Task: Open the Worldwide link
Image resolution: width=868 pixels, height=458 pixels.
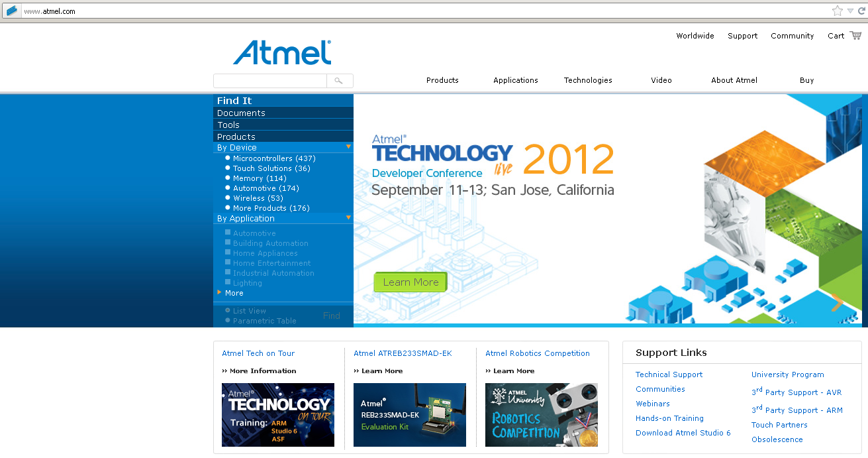Action: (695, 36)
